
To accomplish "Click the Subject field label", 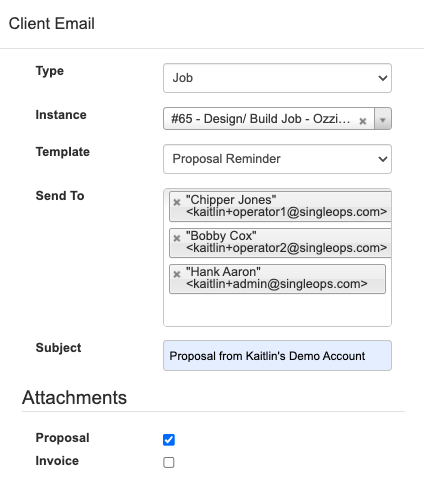I will [58, 348].
